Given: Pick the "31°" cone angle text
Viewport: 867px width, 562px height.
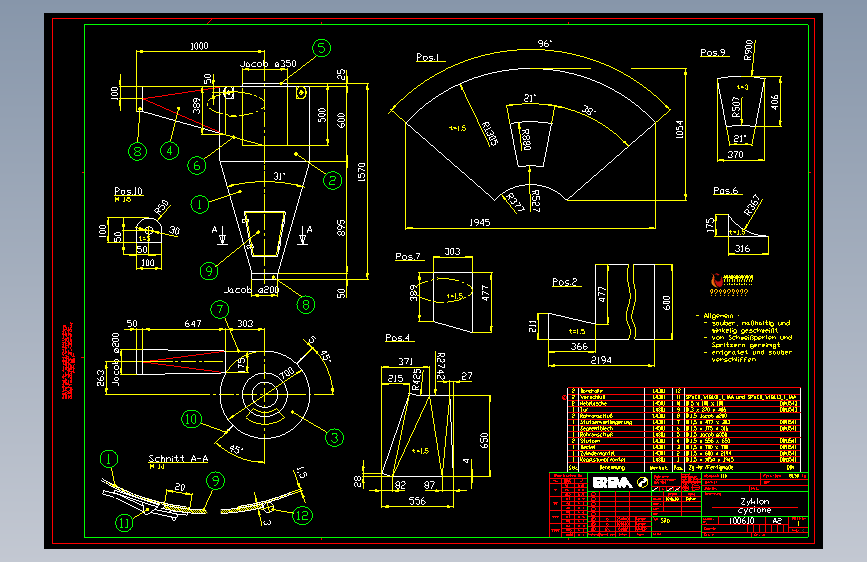Looking at the screenshot, I should [x=279, y=176].
